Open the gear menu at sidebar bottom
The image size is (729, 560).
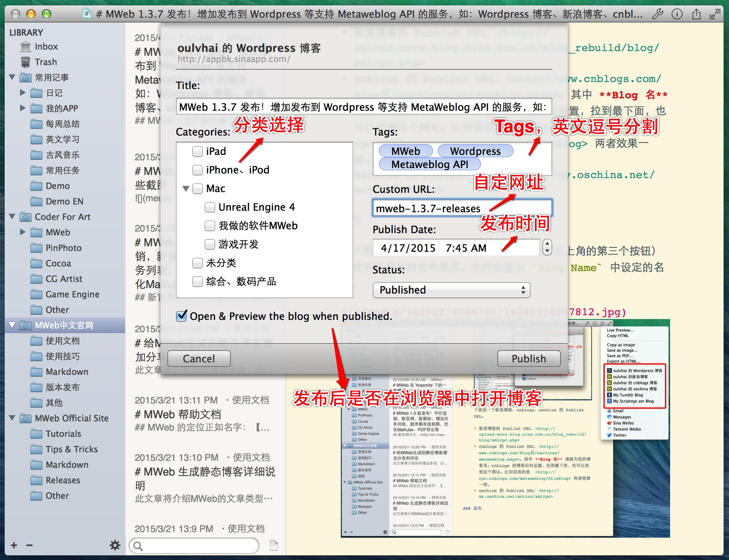click(x=115, y=545)
